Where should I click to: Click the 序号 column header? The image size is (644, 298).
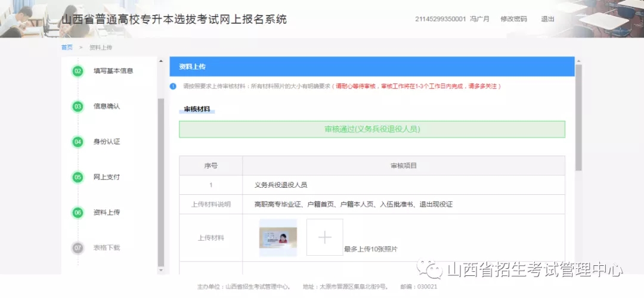[x=210, y=166]
